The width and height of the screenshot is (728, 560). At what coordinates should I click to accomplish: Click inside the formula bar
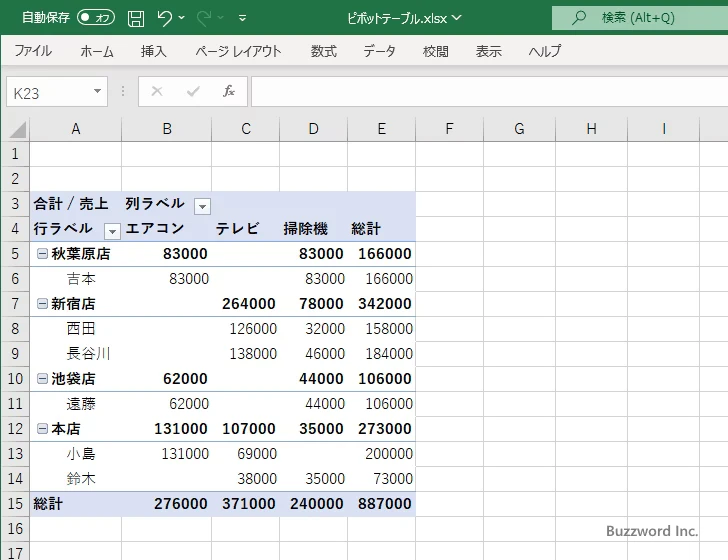489,91
